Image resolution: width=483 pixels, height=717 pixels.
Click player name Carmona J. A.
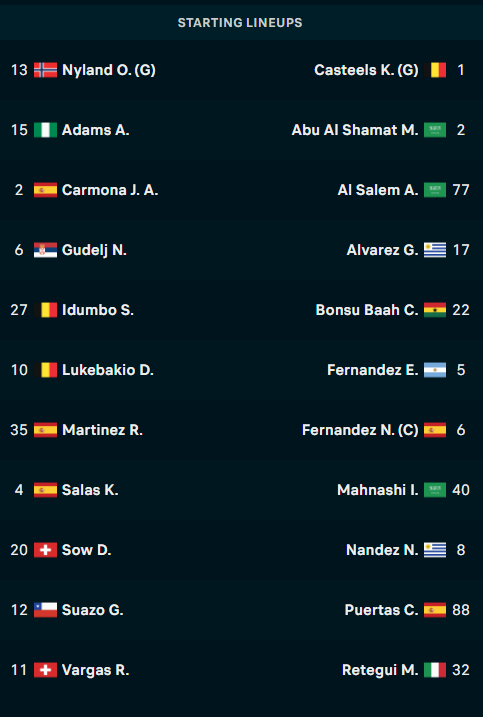point(110,190)
